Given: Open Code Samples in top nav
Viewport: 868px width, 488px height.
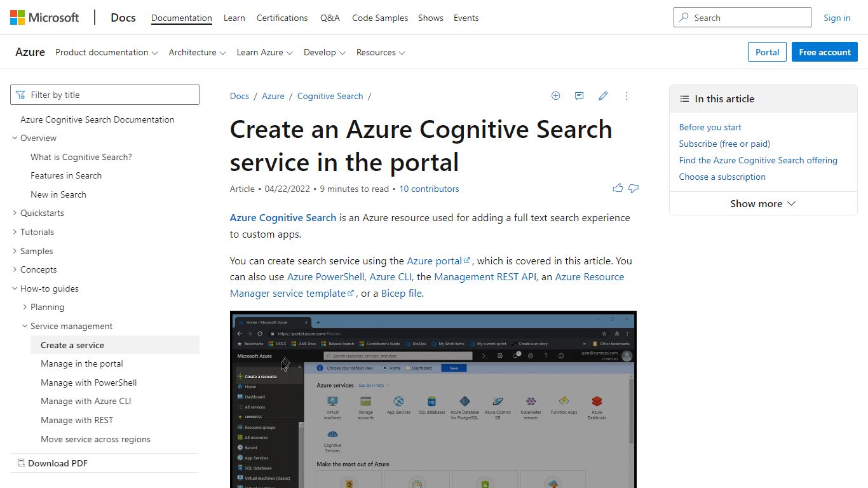Looking at the screenshot, I should point(380,18).
